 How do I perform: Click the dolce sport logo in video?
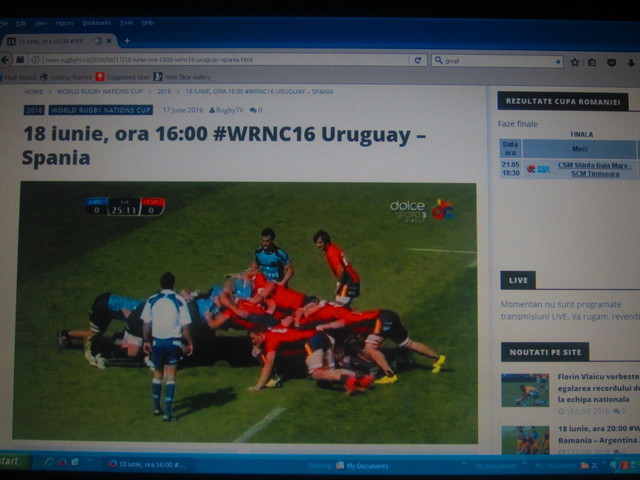click(x=422, y=210)
